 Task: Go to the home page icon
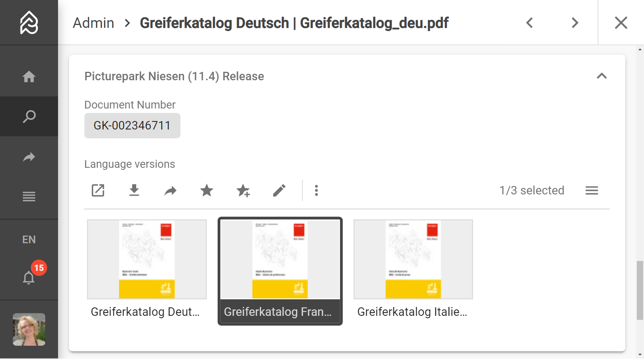tap(29, 76)
